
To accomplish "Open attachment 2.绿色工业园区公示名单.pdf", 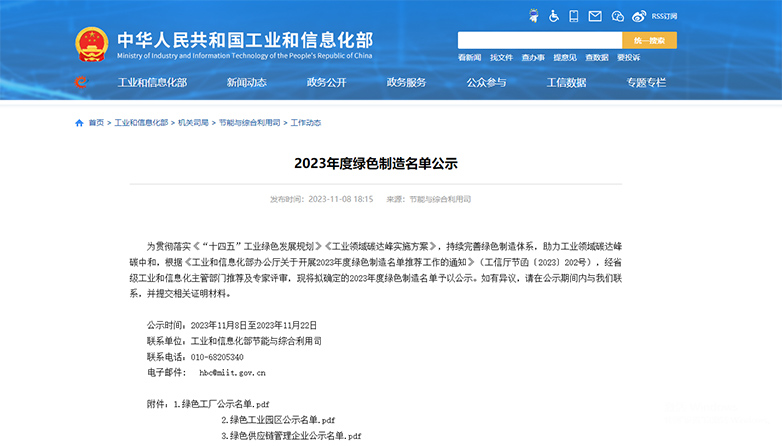I will 278,420.
